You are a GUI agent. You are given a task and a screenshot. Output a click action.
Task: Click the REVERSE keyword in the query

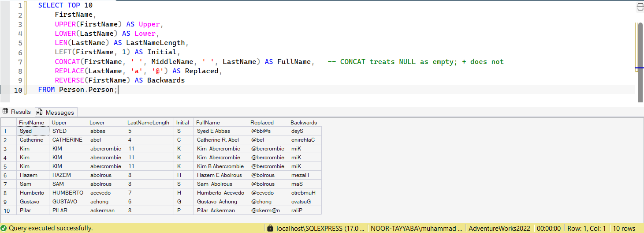click(x=69, y=80)
